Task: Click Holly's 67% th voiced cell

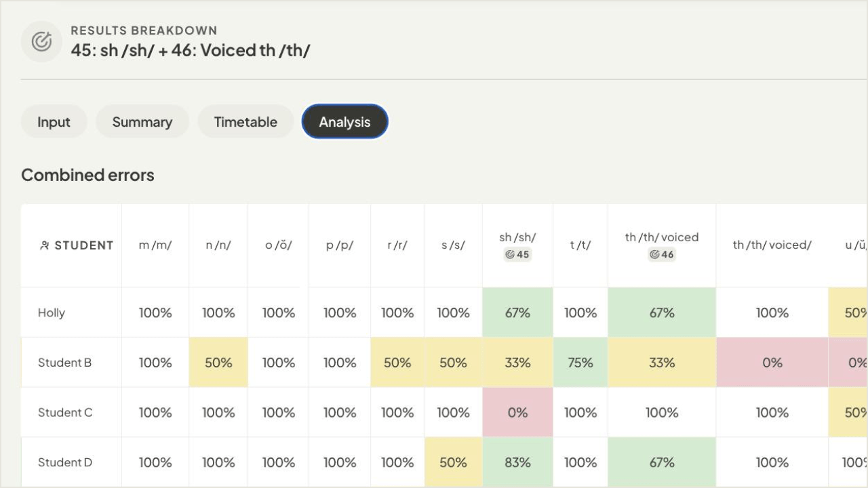Action: pos(662,312)
